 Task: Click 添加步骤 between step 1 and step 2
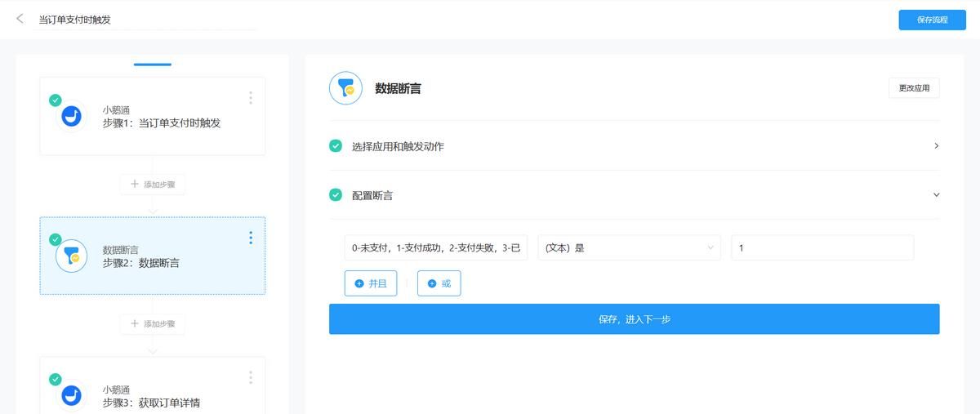tap(153, 185)
